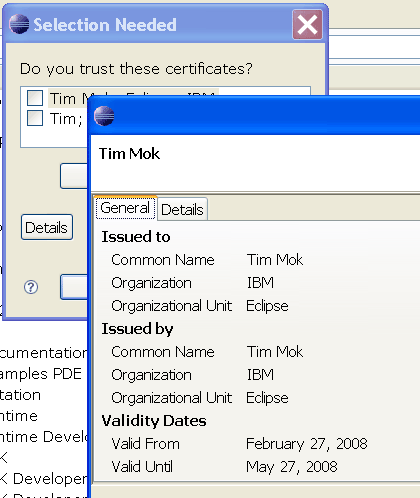Select 'ntime Devel' item in background list
Image resolution: width=420 pixels, height=498 pixels.
[x=44, y=437]
